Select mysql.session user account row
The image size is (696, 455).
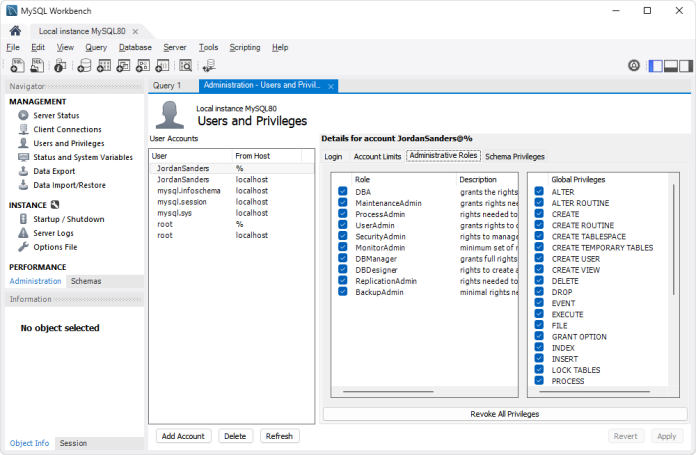181,202
